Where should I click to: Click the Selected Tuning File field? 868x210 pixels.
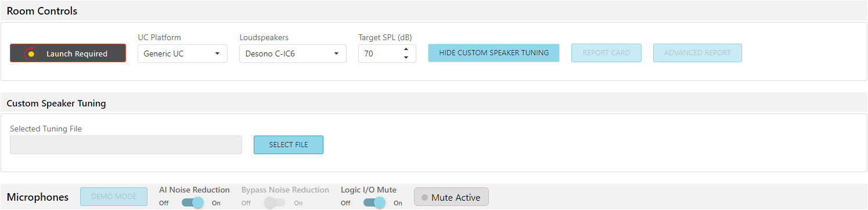[126, 145]
